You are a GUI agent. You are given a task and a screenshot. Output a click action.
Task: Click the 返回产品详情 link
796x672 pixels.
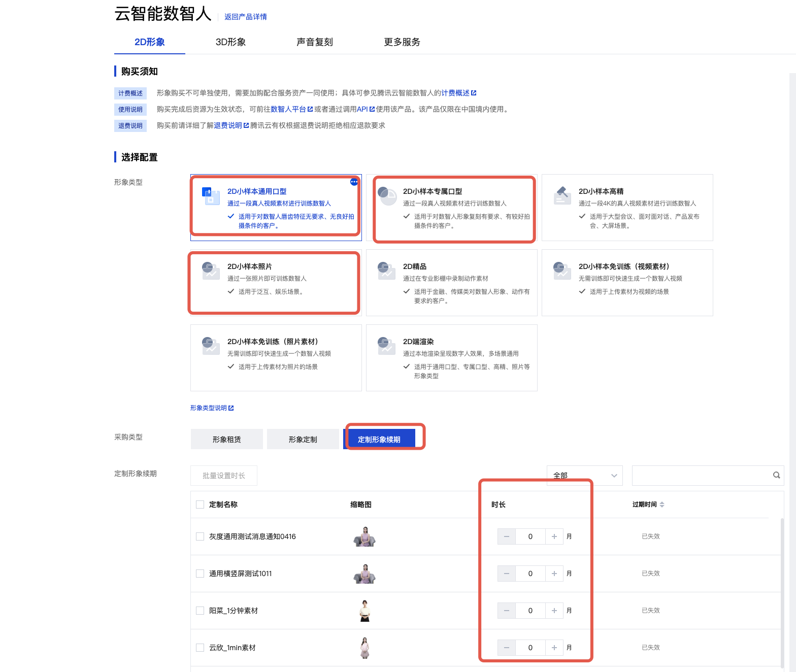[246, 17]
